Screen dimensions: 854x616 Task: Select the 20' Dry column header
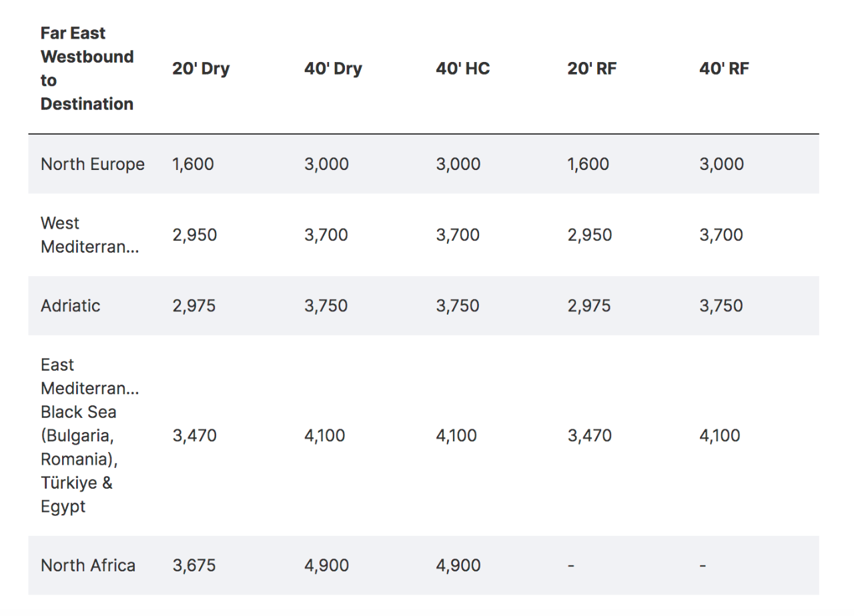pos(201,69)
